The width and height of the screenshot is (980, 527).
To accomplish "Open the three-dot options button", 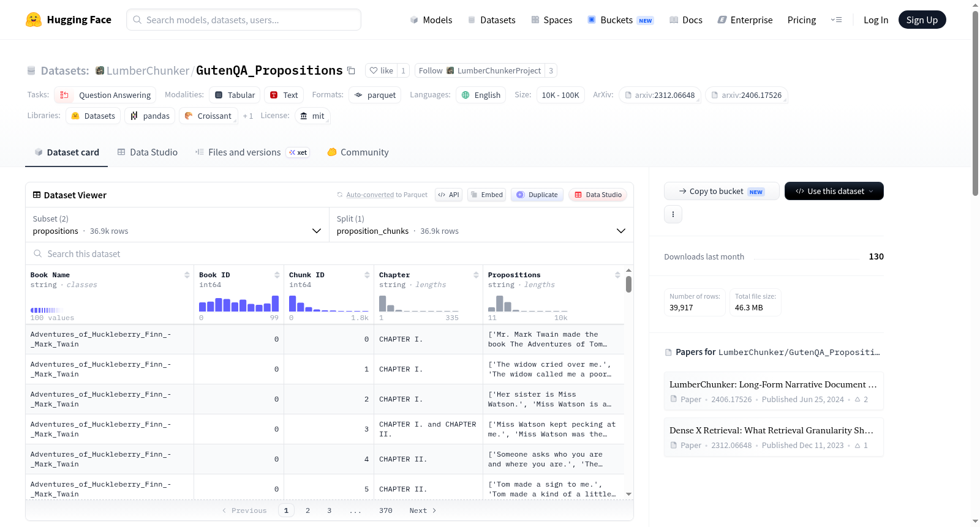I will [673, 214].
